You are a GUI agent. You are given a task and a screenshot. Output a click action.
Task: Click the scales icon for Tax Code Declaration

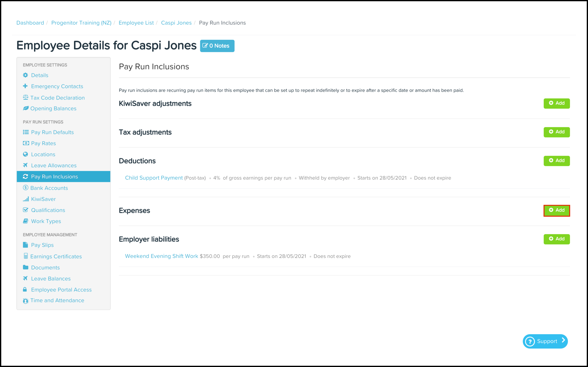point(25,98)
